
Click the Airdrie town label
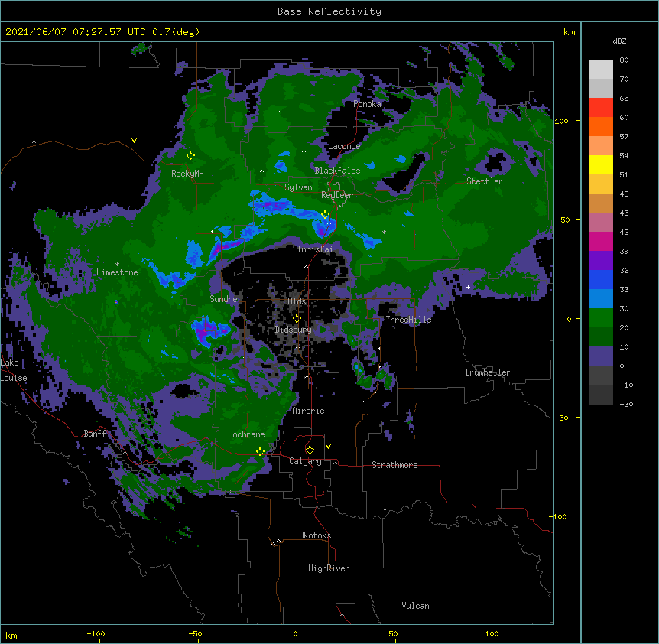coord(308,411)
